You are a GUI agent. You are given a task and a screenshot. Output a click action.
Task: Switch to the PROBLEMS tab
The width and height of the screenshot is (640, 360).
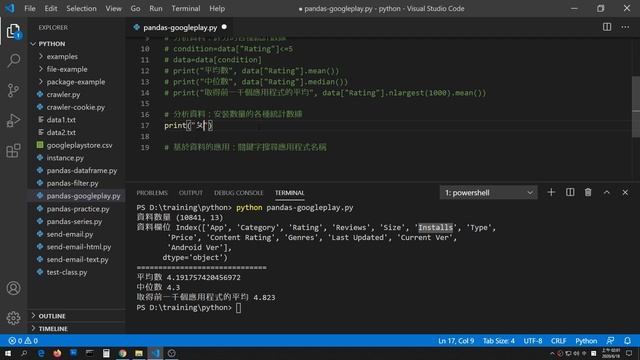[152, 193]
